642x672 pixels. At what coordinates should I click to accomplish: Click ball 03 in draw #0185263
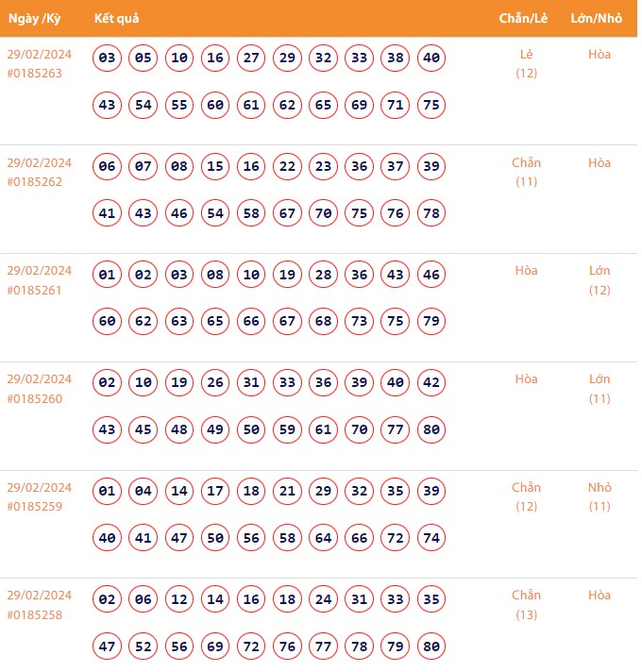[x=108, y=59]
